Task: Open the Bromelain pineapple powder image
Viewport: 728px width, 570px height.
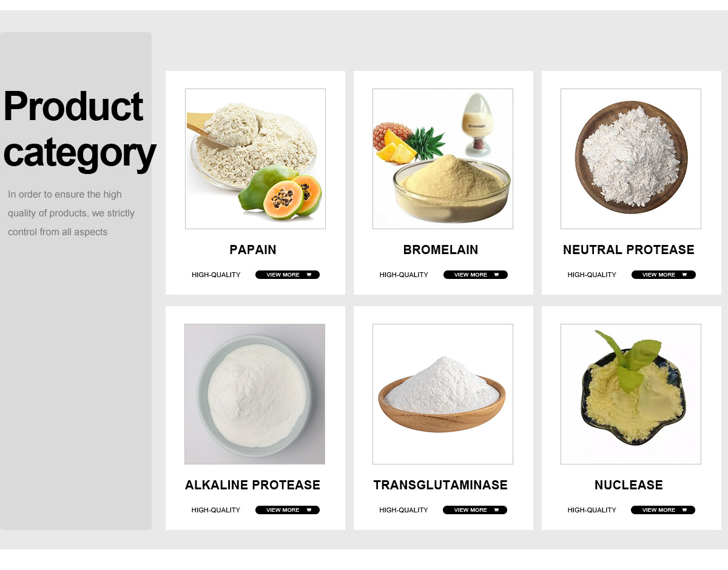Action: click(443, 159)
